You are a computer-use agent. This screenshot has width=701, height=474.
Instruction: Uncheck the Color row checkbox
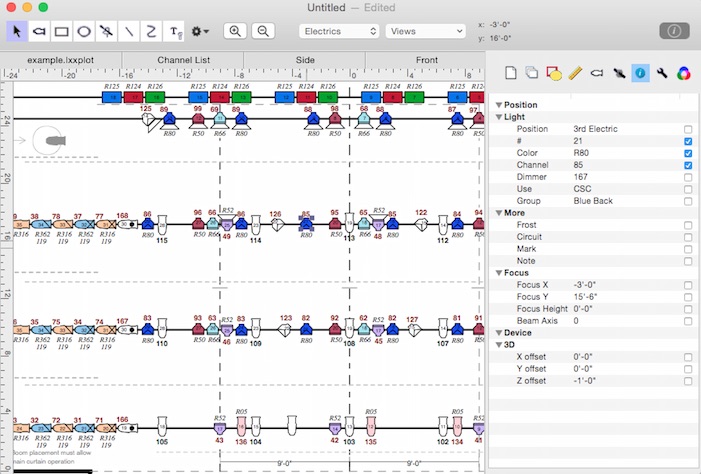[x=688, y=153]
